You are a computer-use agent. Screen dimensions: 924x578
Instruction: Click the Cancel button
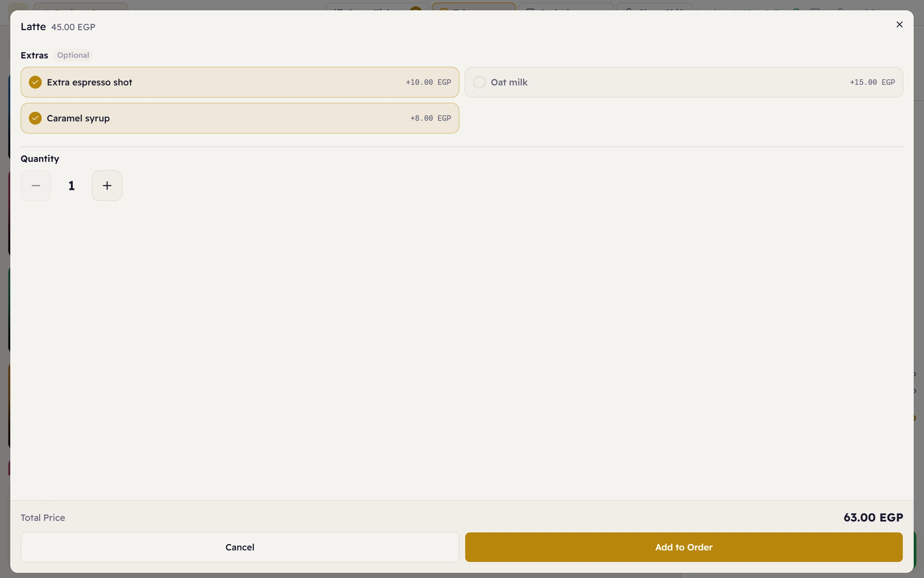click(240, 547)
